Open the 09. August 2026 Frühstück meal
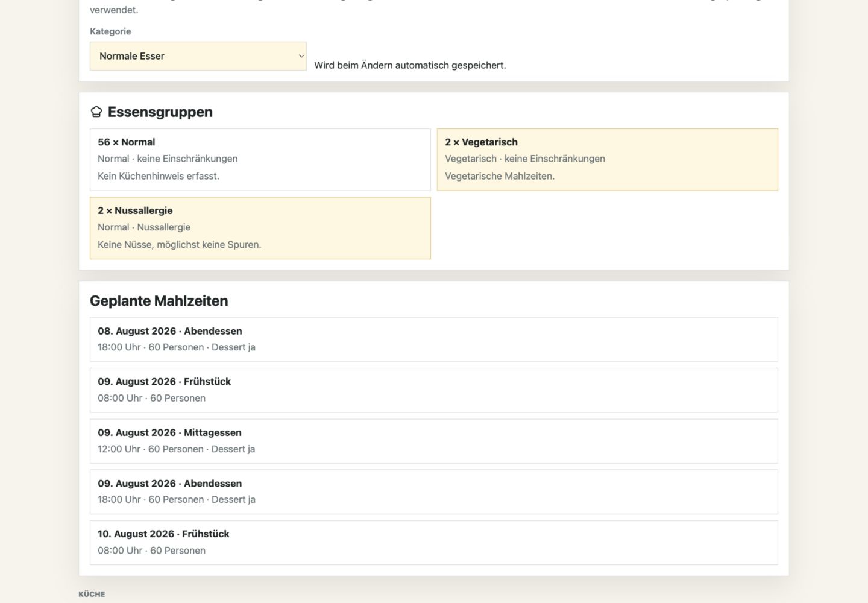This screenshot has width=868, height=603. pyautogui.click(x=434, y=390)
